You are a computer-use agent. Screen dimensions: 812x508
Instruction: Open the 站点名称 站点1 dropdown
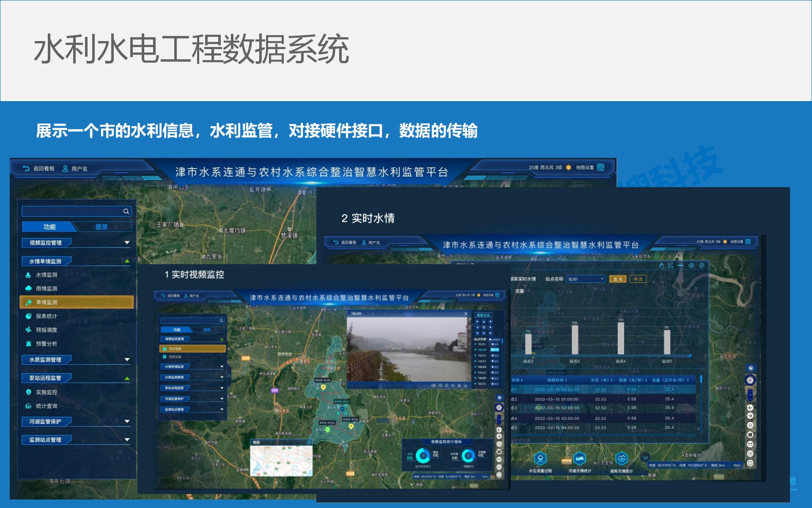point(586,279)
